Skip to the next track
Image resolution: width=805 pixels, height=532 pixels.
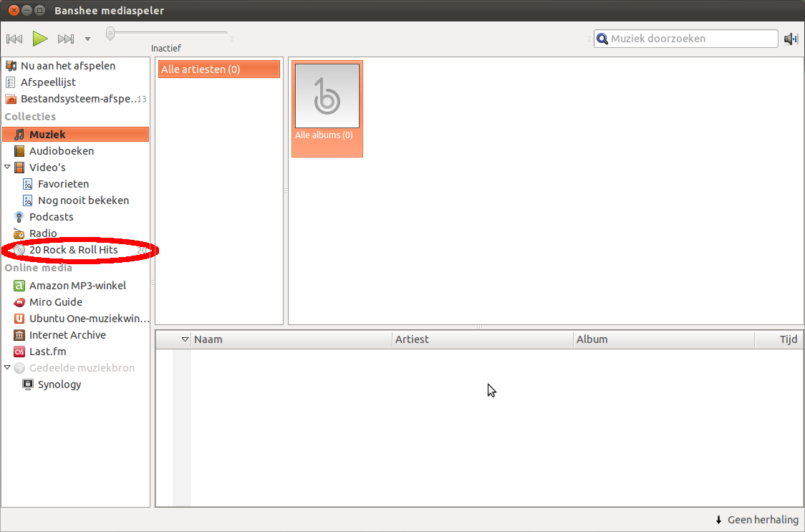pos(66,39)
